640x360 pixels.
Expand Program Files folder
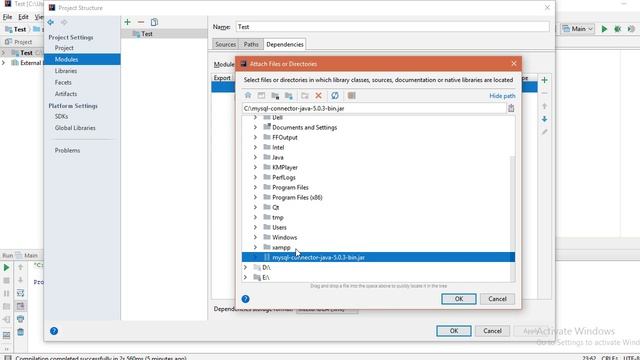255,187
